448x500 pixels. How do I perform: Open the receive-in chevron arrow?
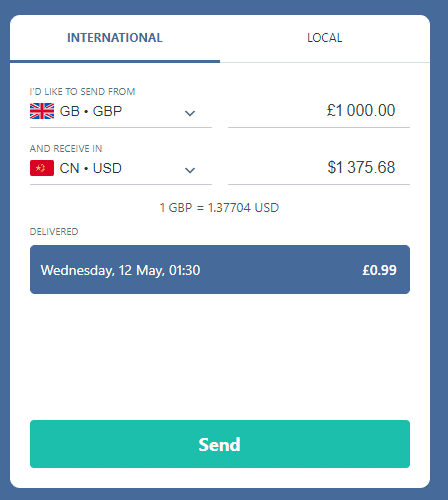(x=190, y=170)
